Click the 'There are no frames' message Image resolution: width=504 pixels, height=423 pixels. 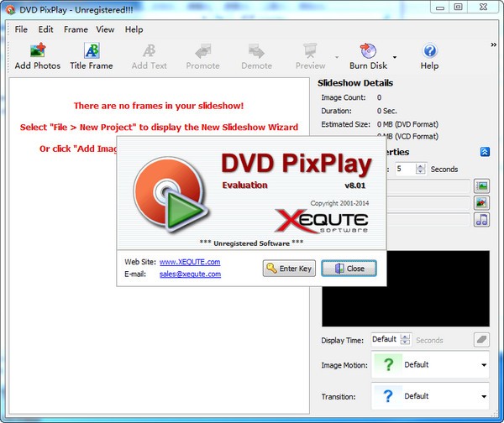click(x=159, y=106)
